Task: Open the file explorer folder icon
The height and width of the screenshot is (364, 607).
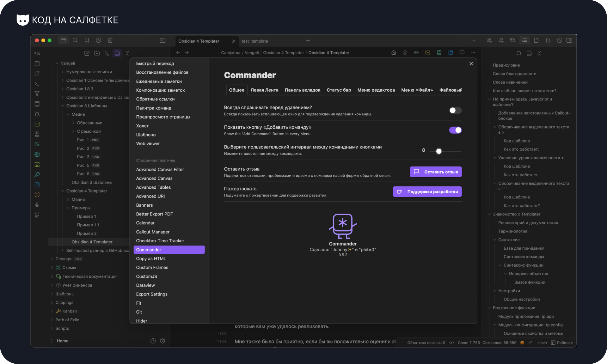Action: 64,40
